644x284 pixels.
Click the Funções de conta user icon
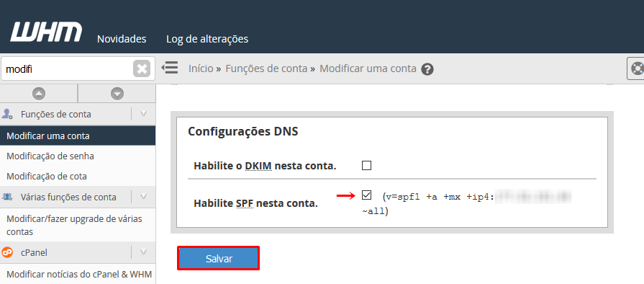(7, 114)
